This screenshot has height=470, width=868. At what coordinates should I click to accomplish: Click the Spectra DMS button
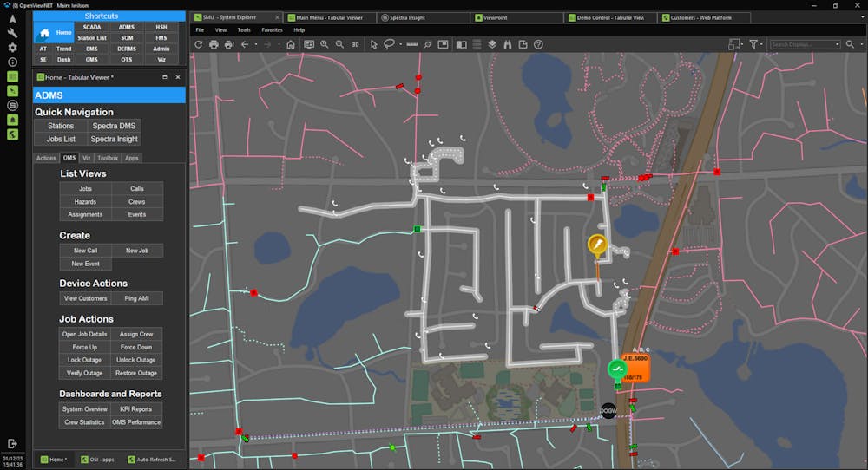[x=114, y=126]
